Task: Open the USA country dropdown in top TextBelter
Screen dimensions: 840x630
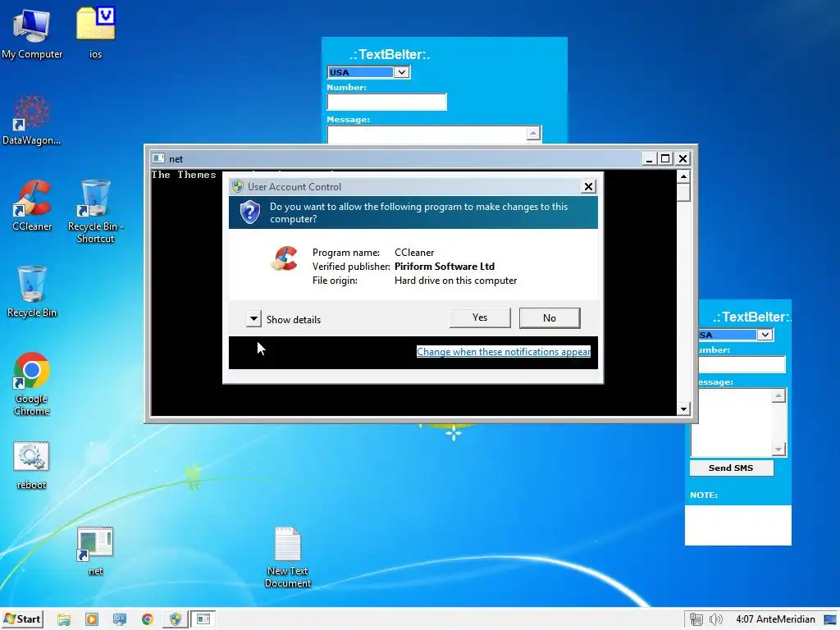Action: [x=401, y=72]
